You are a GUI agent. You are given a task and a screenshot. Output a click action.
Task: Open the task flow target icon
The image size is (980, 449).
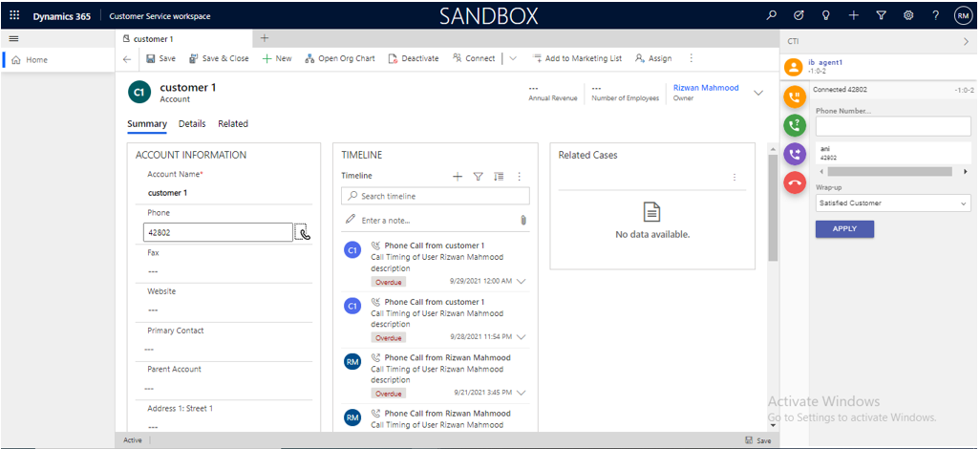pos(799,15)
